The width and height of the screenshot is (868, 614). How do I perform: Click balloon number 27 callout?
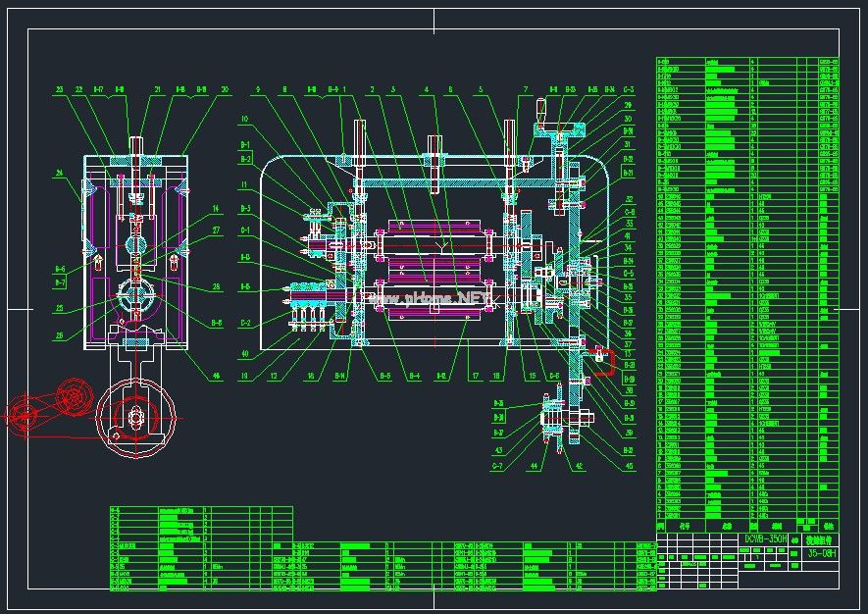point(215,230)
